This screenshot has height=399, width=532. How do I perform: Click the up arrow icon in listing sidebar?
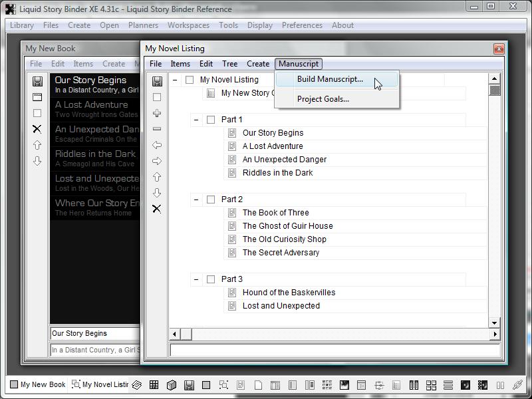point(157,177)
